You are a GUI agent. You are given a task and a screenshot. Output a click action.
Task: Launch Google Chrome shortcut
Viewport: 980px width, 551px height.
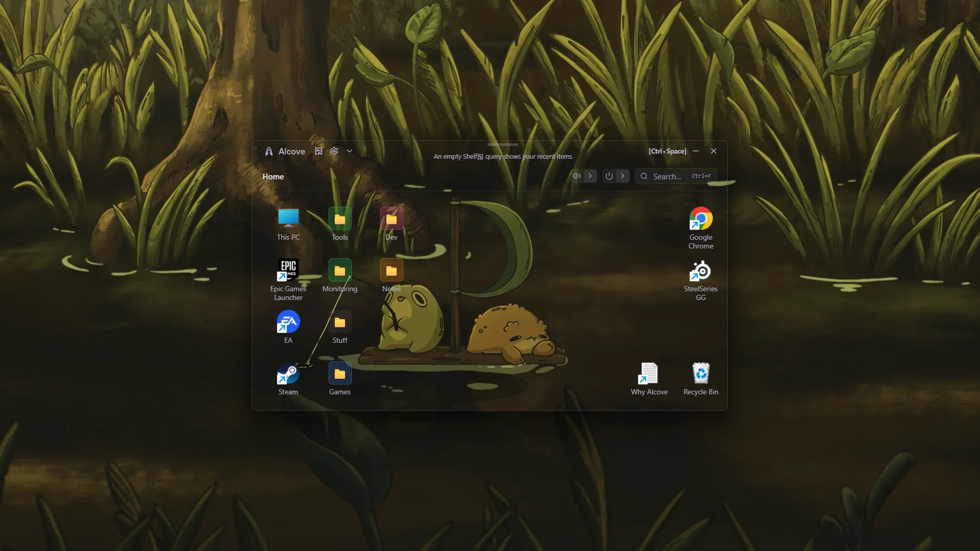(701, 228)
